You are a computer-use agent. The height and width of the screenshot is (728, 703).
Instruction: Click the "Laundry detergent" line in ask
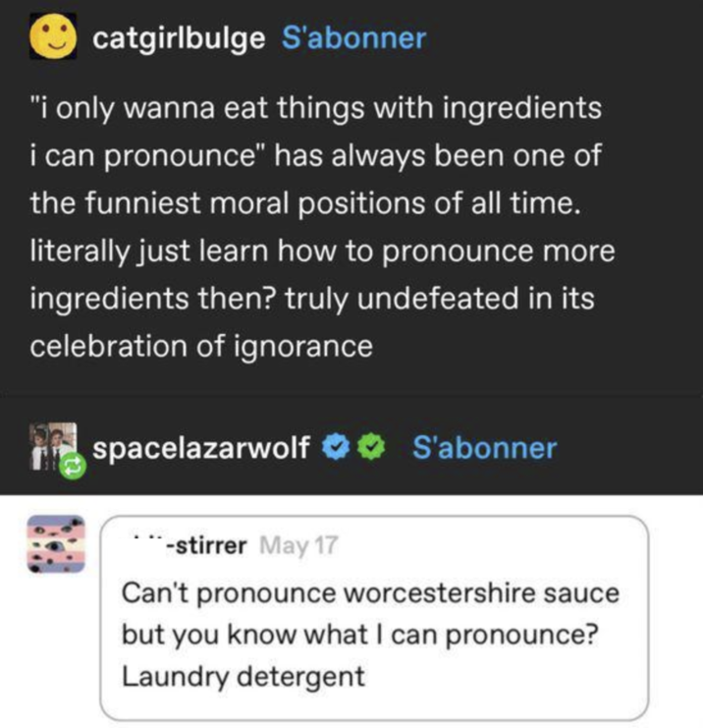pyautogui.click(x=243, y=676)
